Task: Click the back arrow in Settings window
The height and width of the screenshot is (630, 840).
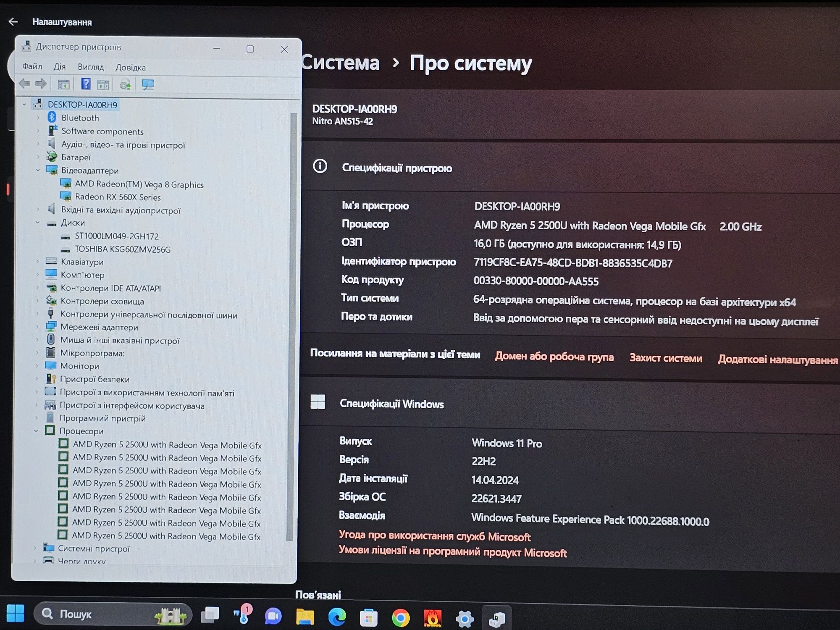Action: tap(13, 22)
